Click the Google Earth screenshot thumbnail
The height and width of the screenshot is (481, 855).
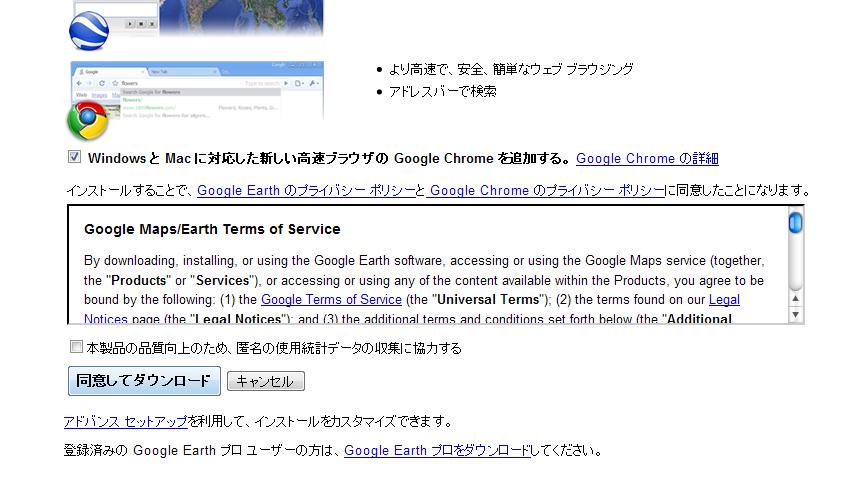pos(197,17)
